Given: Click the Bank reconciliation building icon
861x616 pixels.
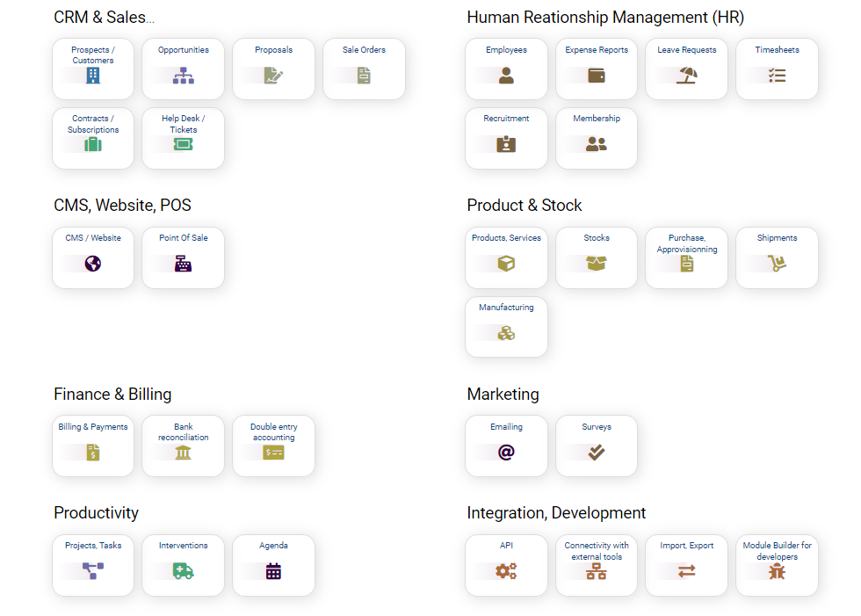Looking at the screenshot, I should coord(184,453).
